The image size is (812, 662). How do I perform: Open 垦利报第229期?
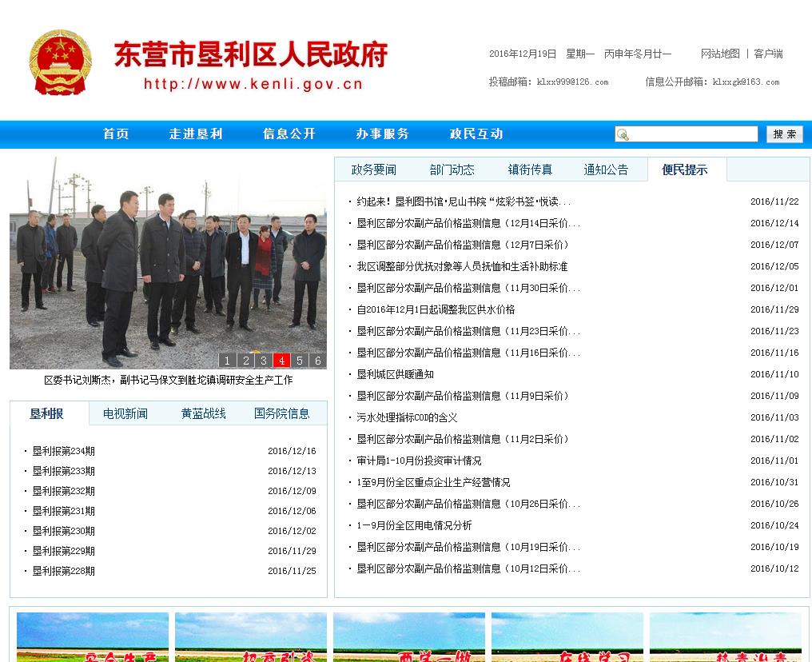(x=64, y=551)
